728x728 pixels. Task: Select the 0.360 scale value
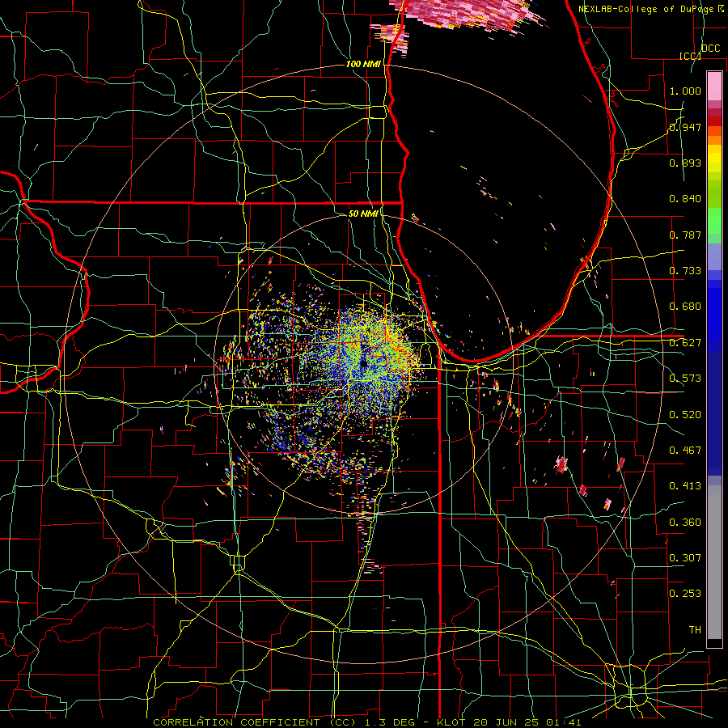point(685,523)
